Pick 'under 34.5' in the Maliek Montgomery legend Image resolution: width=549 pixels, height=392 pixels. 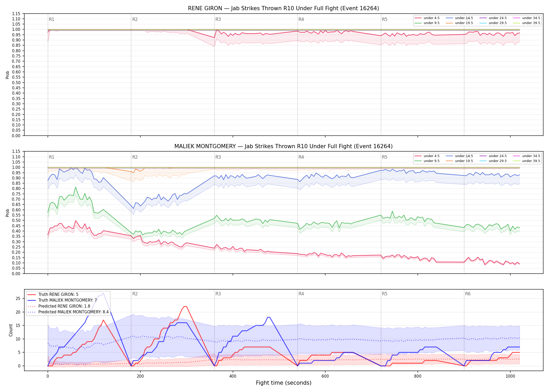click(x=527, y=156)
